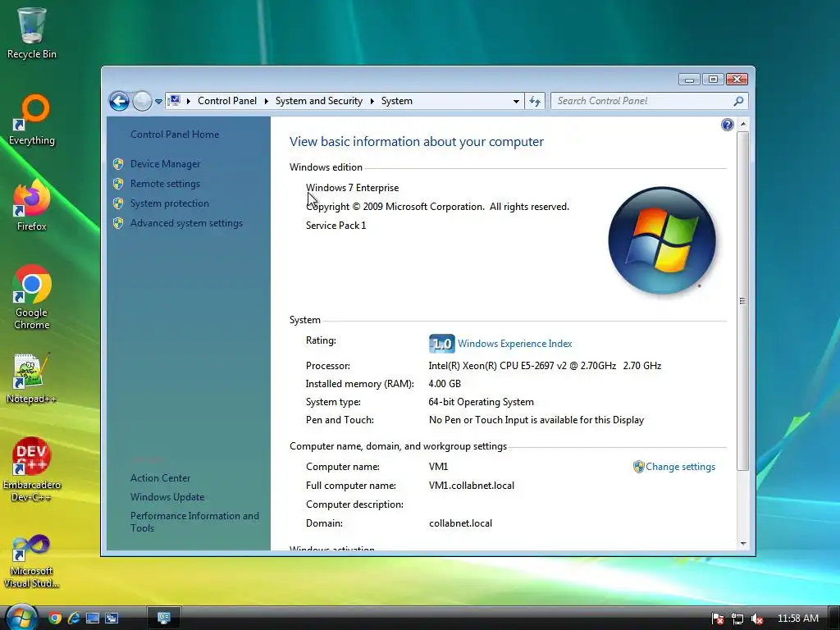Click the Show Desktop quick launch icon
Viewport: 840px width, 630px height.
tap(93, 619)
